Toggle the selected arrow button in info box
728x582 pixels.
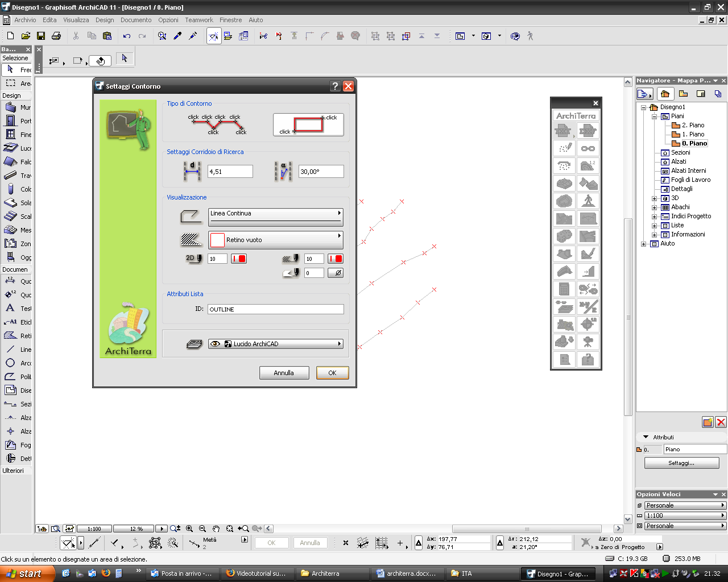(x=125, y=59)
